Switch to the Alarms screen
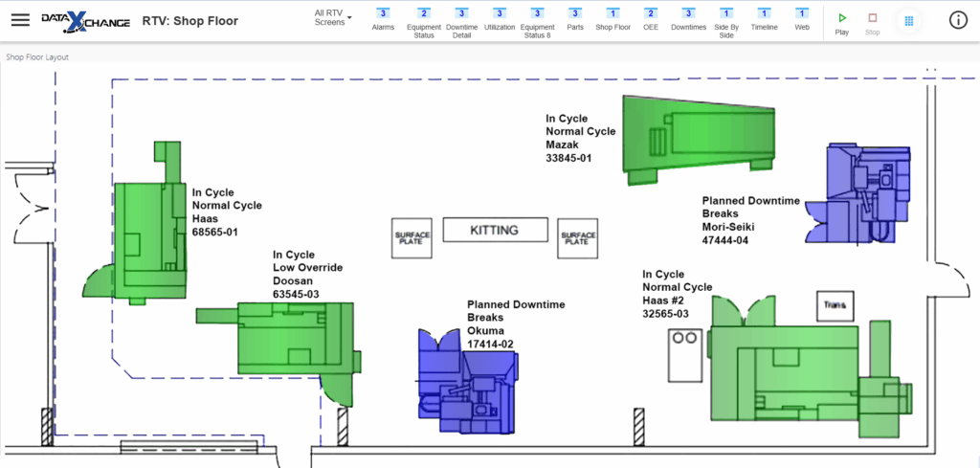 [383, 20]
